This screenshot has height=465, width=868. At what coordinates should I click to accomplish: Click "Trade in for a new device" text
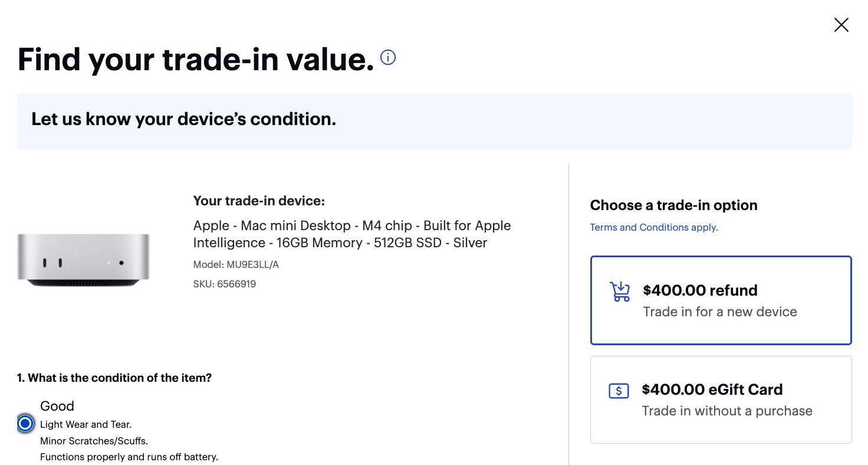pos(720,312)
